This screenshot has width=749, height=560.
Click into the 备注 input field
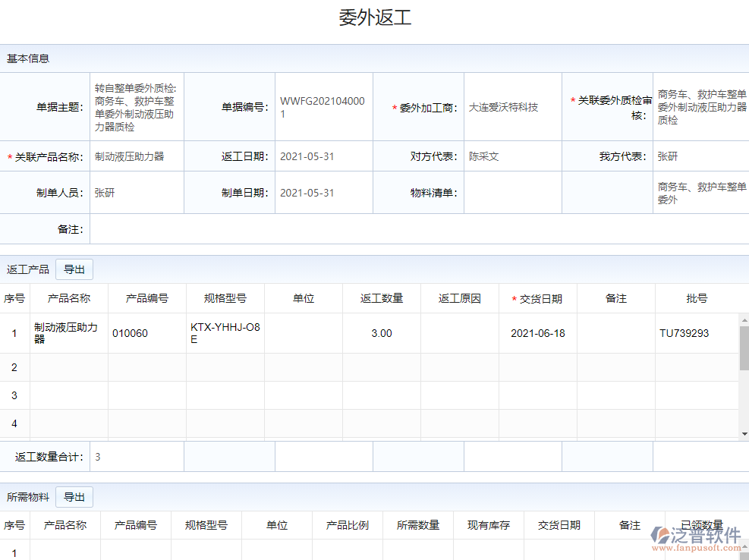(417, 228)
